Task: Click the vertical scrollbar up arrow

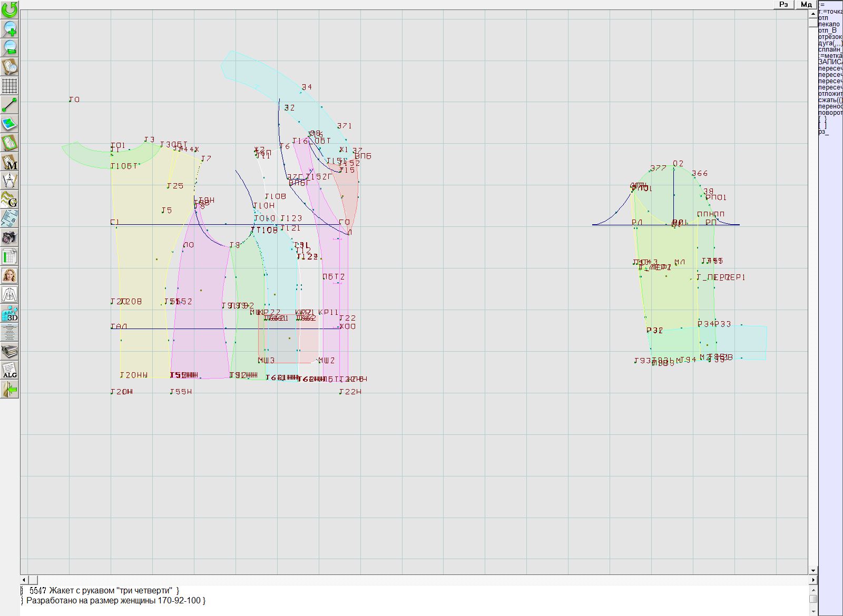Action: (813, 13)
